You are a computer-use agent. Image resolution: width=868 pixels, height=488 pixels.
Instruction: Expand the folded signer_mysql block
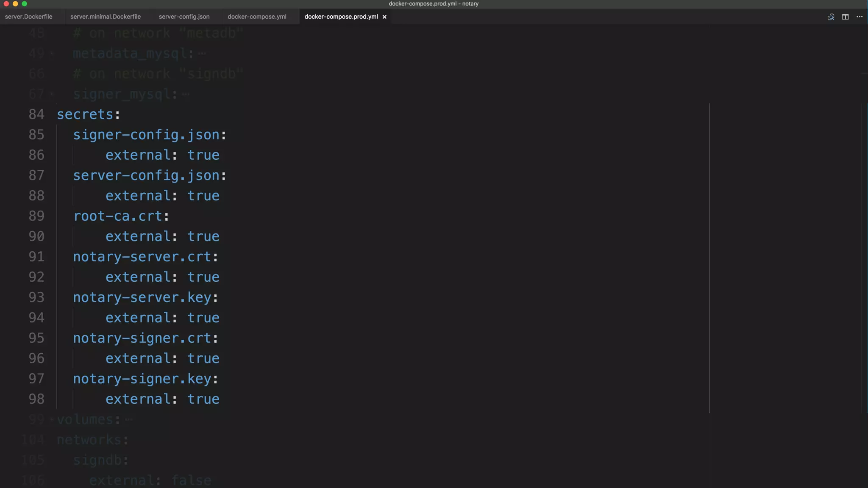click(x=52, y=94)
